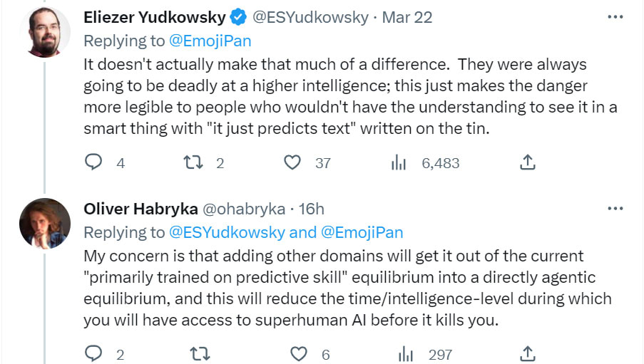Reply to Oliver Habryka's tweet
The height and width of the screenshot is (364, 644).
tap(94, 353)
